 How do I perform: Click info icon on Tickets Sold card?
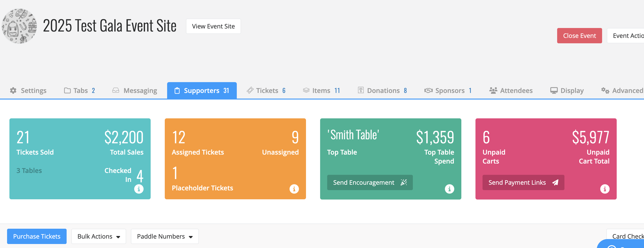[139, 189]
